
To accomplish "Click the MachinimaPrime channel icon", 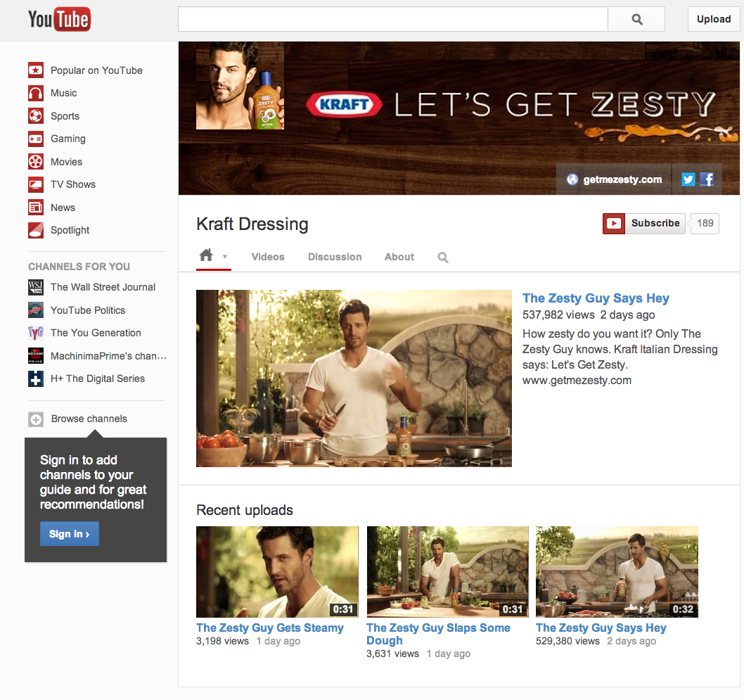I will [x=36, y=356].
